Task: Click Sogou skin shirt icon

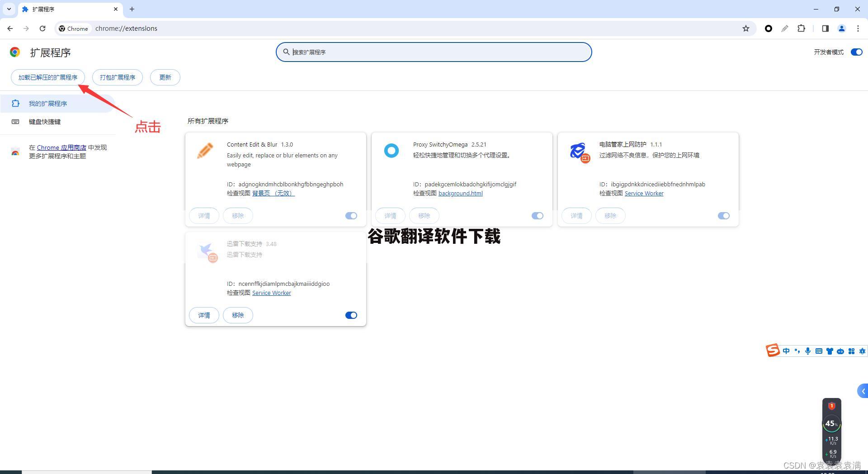Action: (830, 351)
